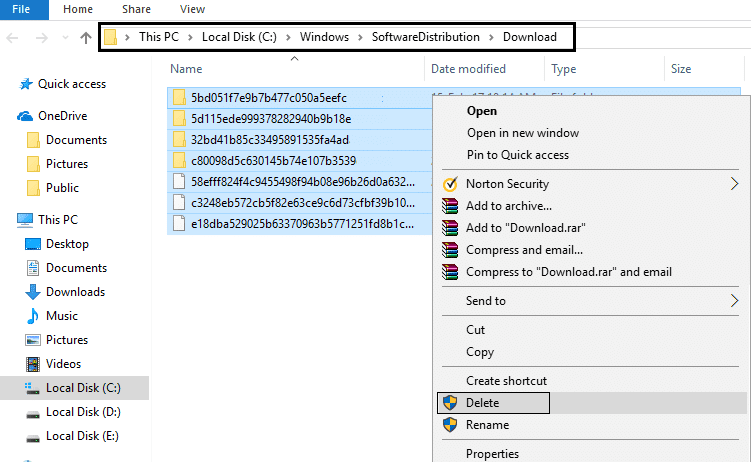Viewport: 751px width, 462px height.
Task: Click the Up arrow navigation button
Action: click(x=86, y=38)
